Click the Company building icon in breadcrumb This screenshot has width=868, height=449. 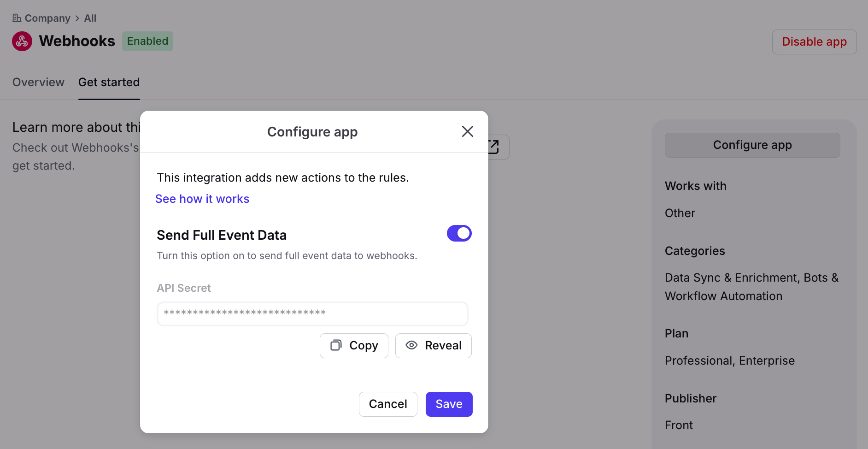click(x=17, y=18)
